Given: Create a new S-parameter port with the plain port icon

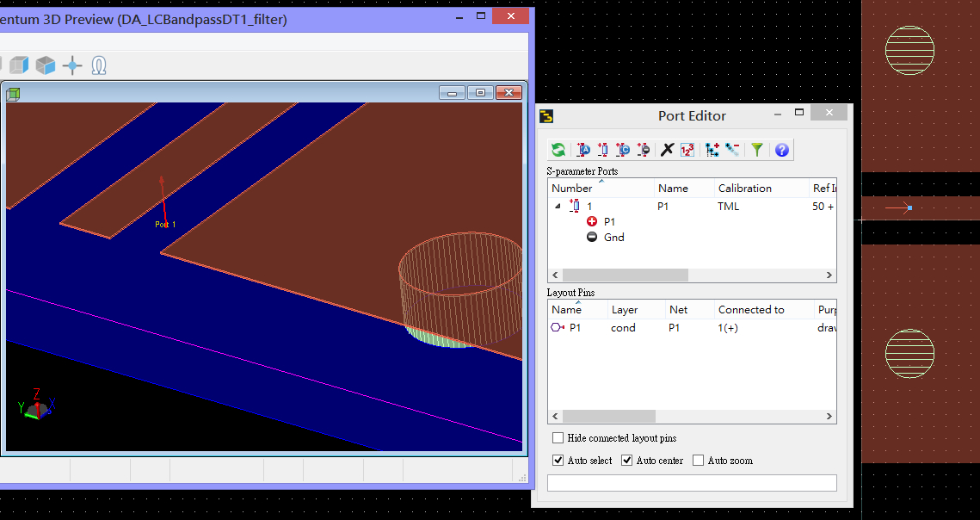Looking at the screenshot, I should [x=602, y=150].
